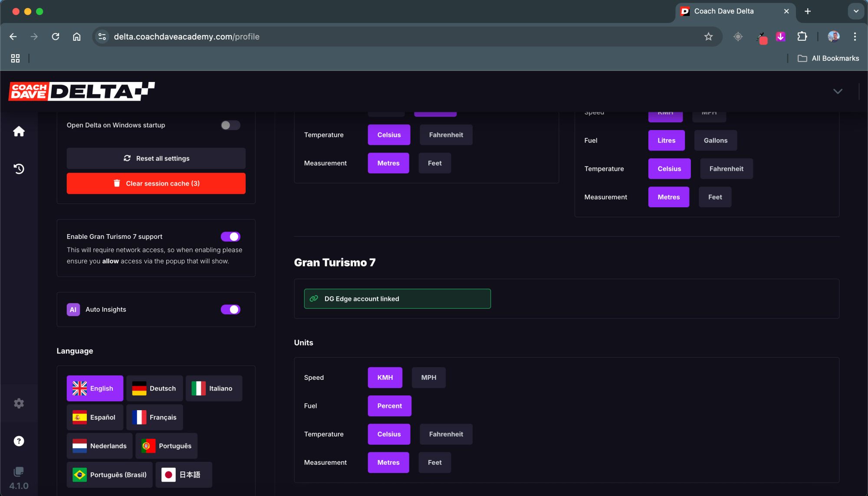The image size is (868, 496).
Task: Click Reset all settings button
Action: coord(156,158)
